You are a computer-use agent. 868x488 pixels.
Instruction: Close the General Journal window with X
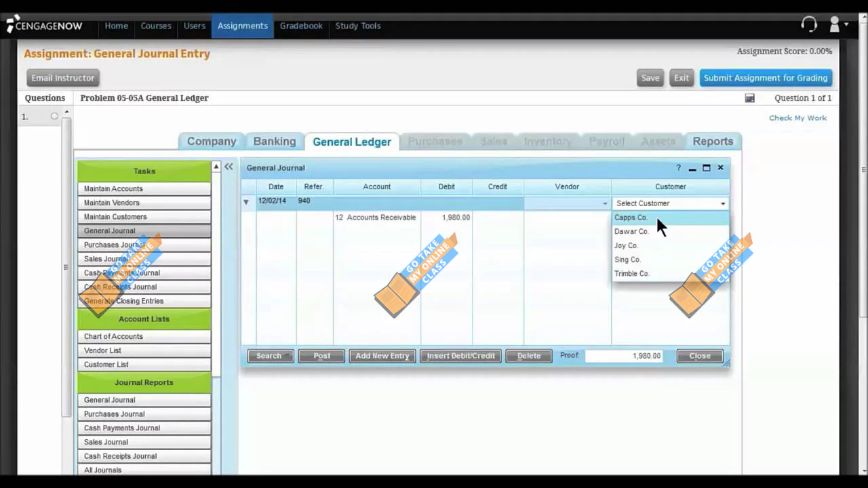720,167
